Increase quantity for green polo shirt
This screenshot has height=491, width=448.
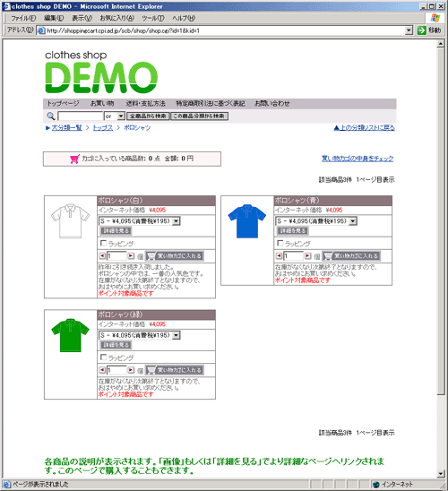pos(131,370)
